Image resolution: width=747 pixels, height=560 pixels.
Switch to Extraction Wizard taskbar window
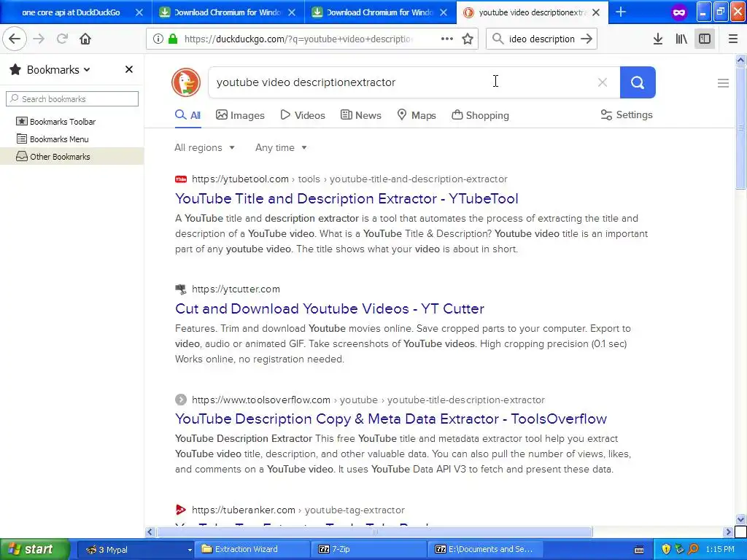pyautogui.click(x=252, y=550)
